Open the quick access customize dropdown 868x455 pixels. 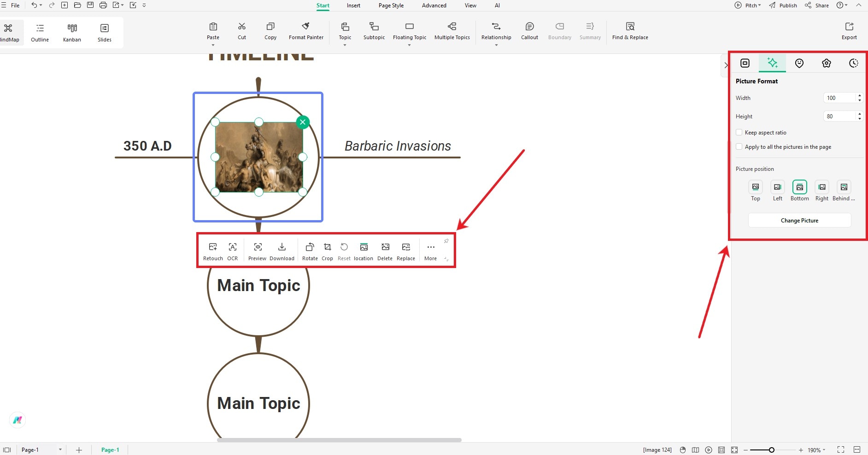144,6
